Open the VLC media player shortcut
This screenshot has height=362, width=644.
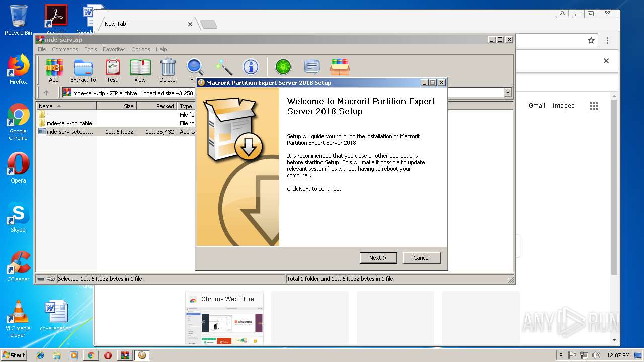(x=18, y=319)
